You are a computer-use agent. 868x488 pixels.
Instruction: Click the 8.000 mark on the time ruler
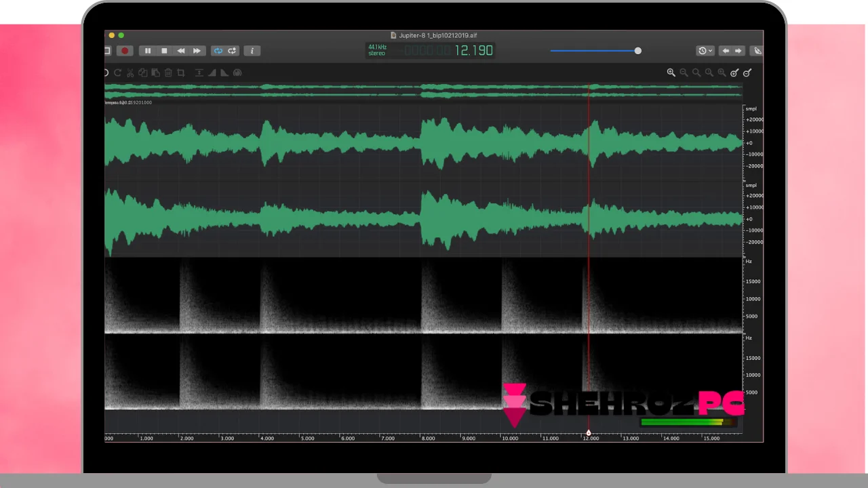point(429,439)
